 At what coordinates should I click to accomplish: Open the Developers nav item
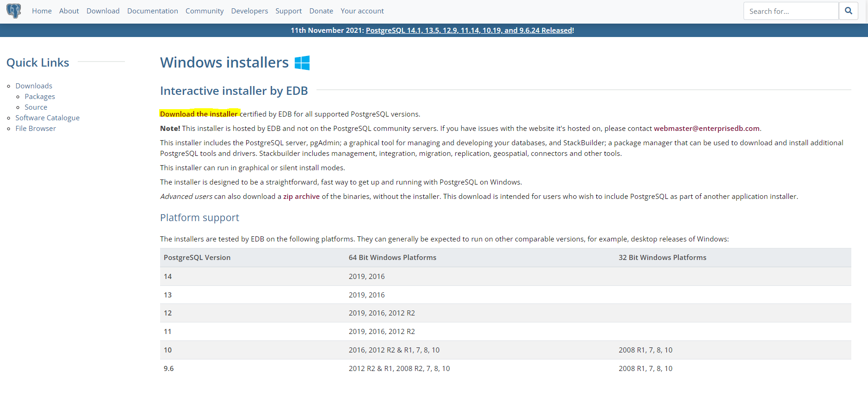(x=249, y=11)
